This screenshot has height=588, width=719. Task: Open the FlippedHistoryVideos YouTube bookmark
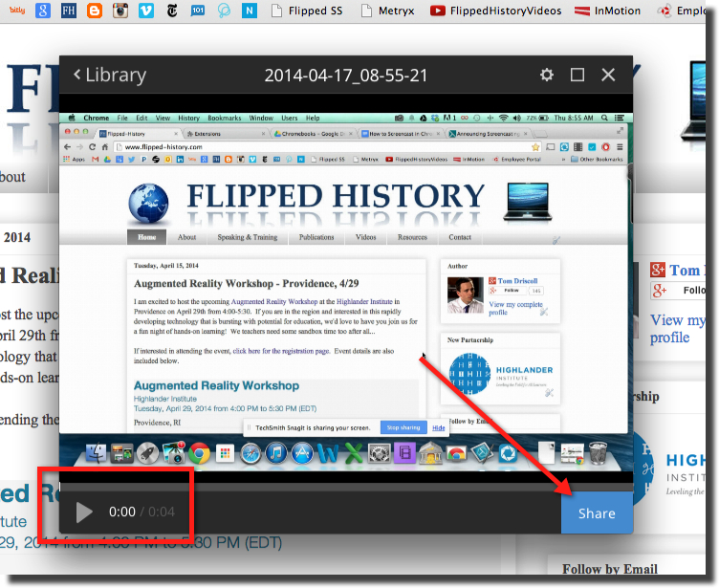495,11
